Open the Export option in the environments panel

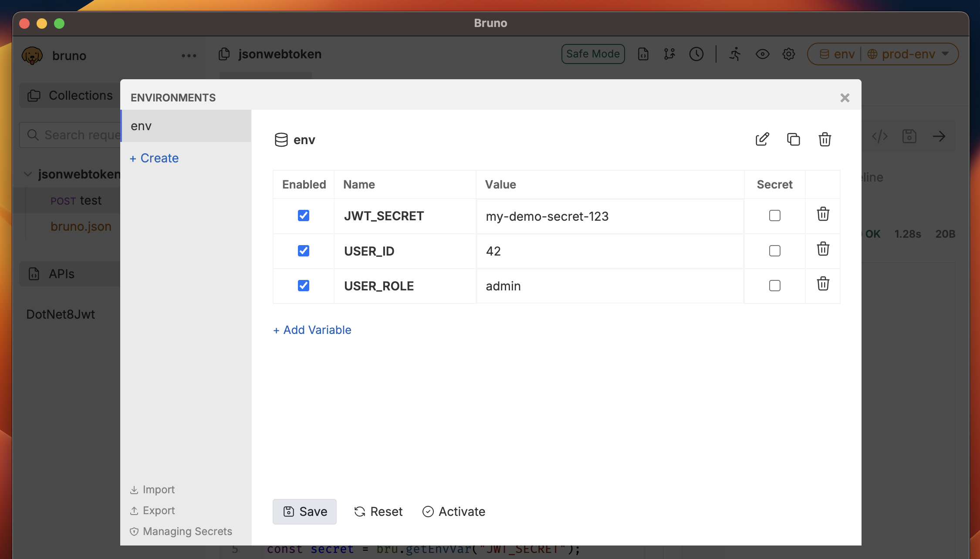tap(152, 510)
